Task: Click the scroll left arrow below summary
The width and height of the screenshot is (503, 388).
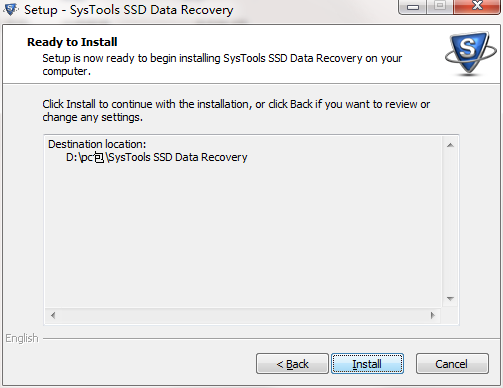Action: pos(53,315)
